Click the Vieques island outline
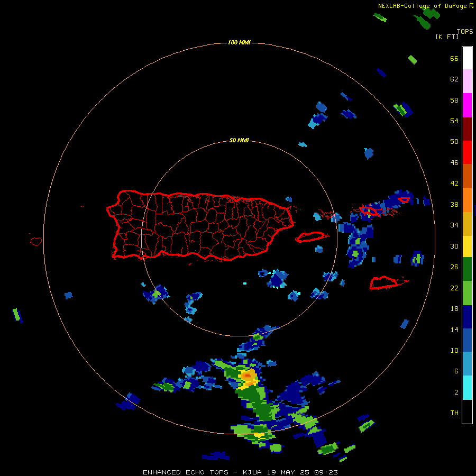Image resolution: width=476 pixels, height=476 pixels. pos(310,237)
